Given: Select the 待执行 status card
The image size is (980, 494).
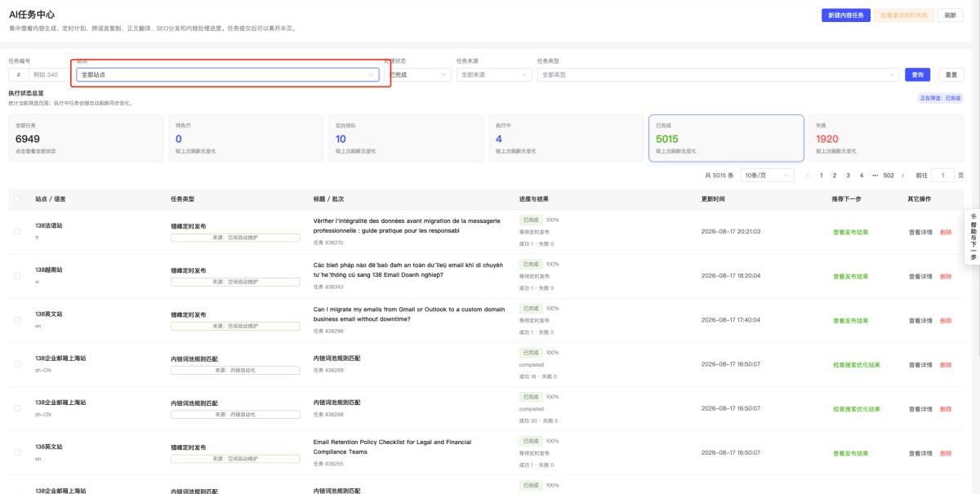Looking at the screenshot, I should (x=246, y=138).
